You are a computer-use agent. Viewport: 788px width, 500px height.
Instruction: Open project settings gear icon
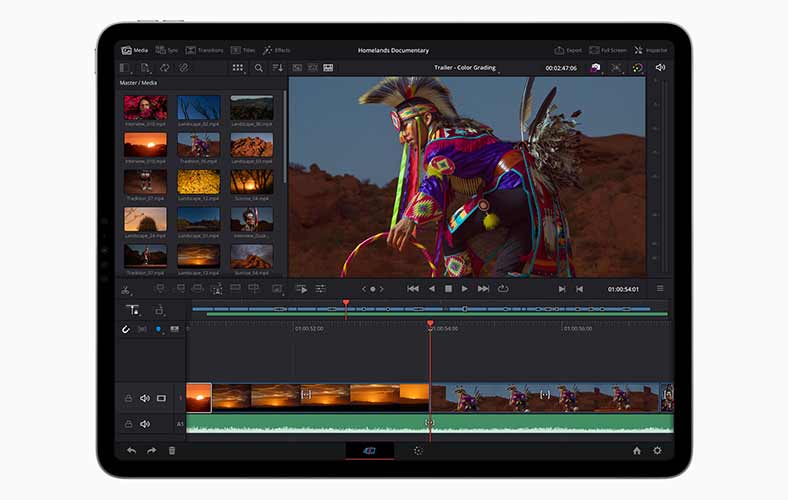(657, 451)
